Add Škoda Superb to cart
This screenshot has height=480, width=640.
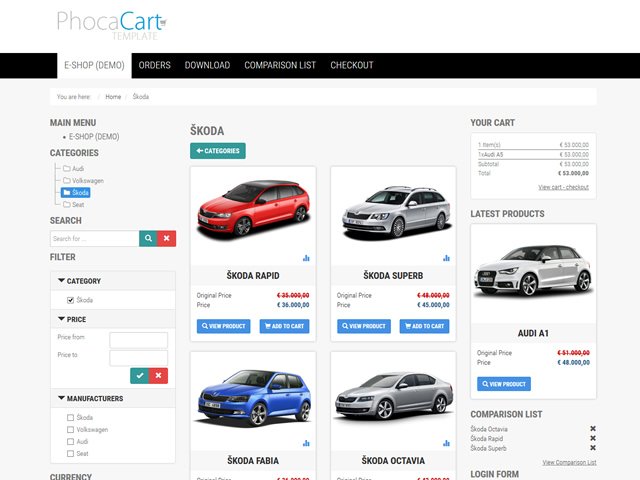coord(424,326)
